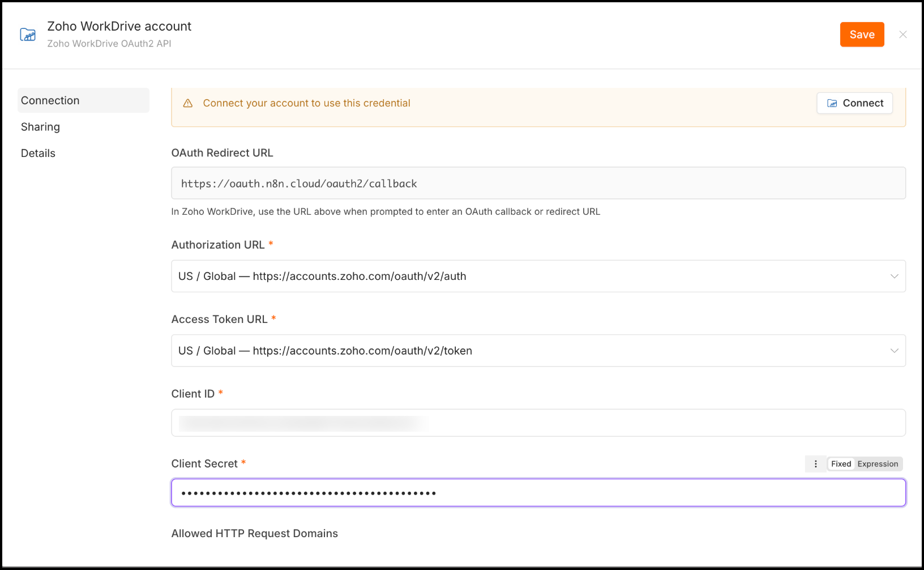Expand the Authorization URL dropdown

pos(538,276)
